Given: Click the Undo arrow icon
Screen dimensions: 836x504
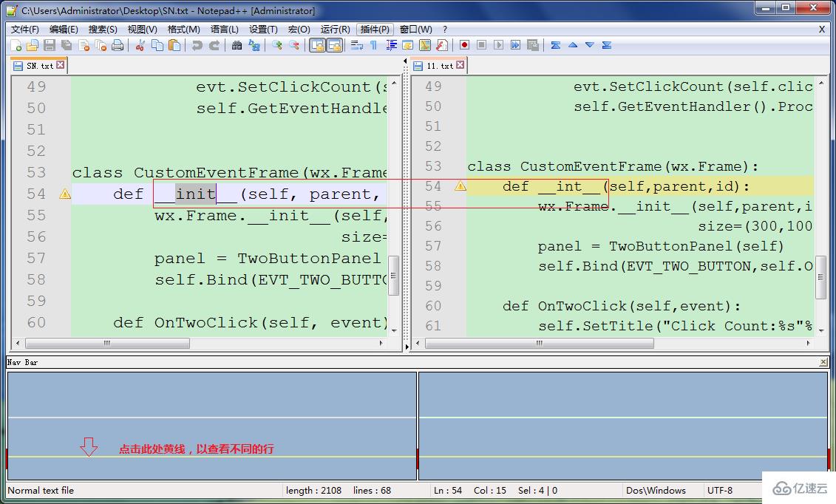Looking at the screenshot, I should click(197, 45).
